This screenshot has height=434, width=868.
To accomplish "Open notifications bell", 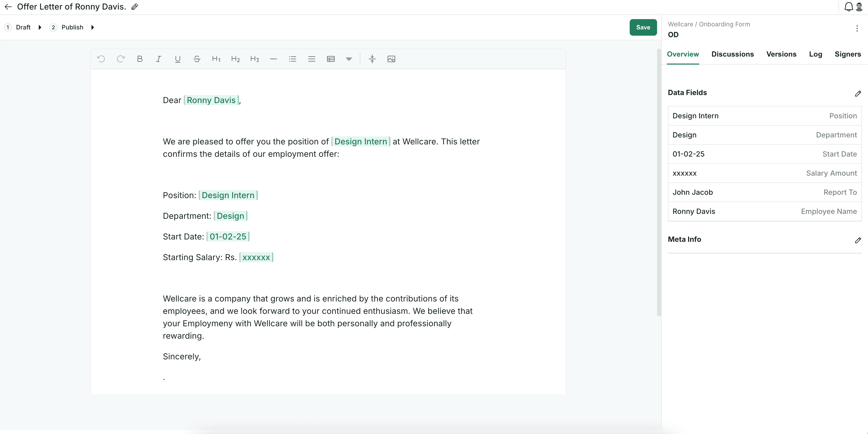I will [x=849, y=7].
